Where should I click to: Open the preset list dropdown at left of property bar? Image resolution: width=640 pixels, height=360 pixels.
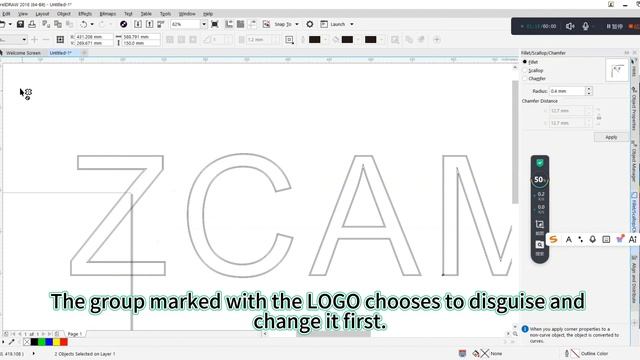[x=24, y=40]
